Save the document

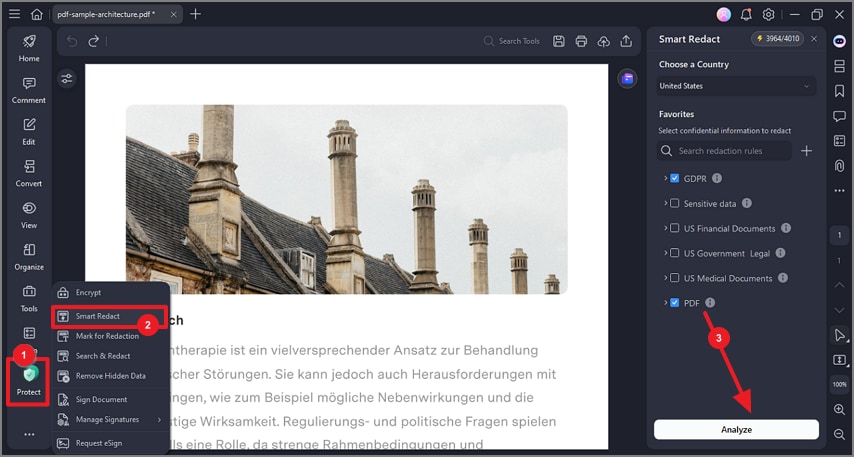tap(559, 41)
